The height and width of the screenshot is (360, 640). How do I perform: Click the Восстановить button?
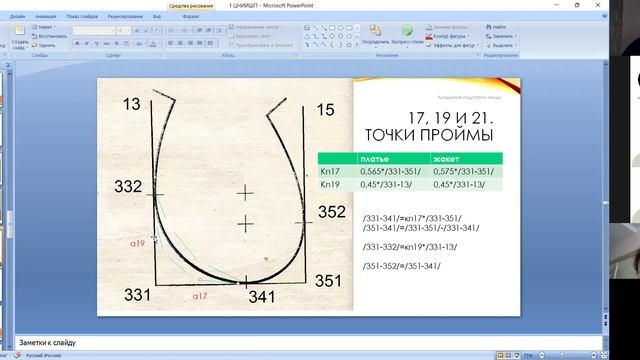click(x=49, y=36)
